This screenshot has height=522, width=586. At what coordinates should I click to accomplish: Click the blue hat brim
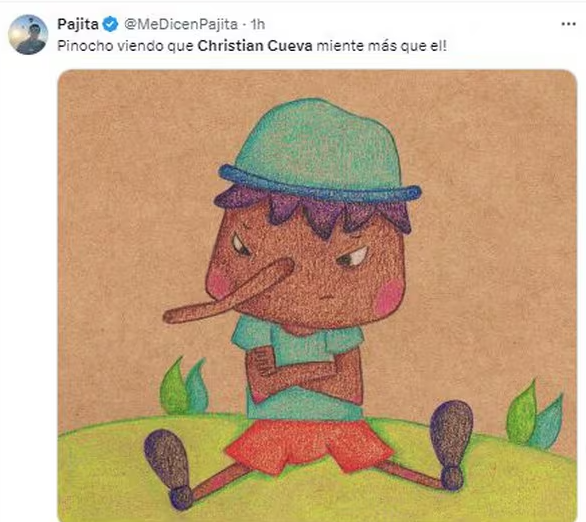tap(320, 183)
